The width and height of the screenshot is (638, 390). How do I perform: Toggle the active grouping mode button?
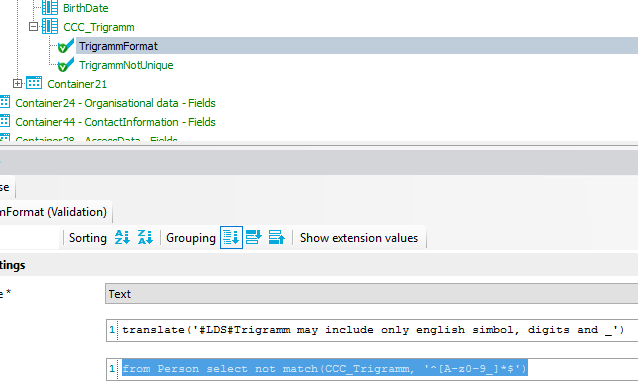pyautogui.click(x=231, y=237)
